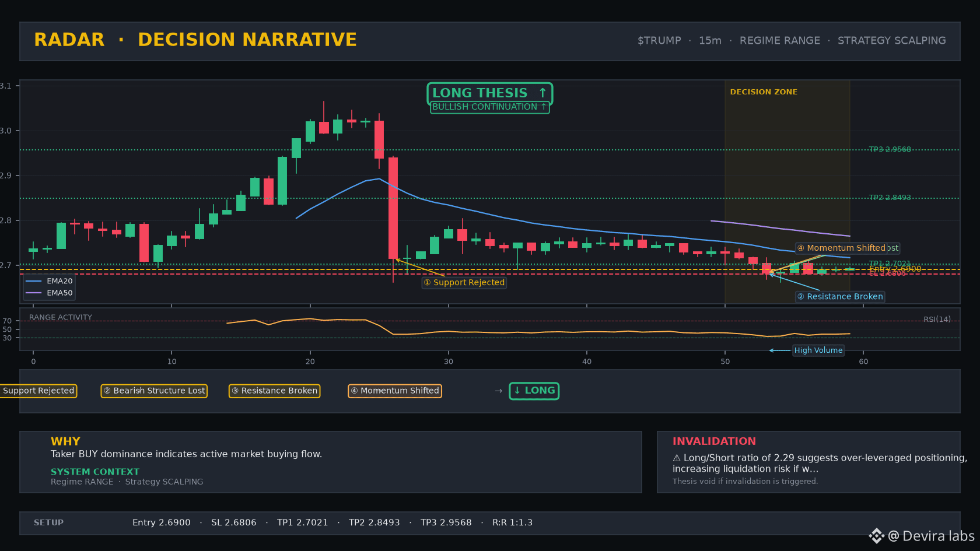
Task: Click the RADAR title text
Action: tap(69, 40)
